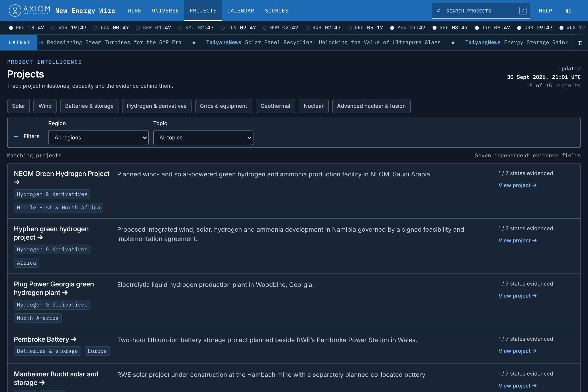Click the Africa tag under Hyphen
588x392 pixels.
click(x=27, y=263)
